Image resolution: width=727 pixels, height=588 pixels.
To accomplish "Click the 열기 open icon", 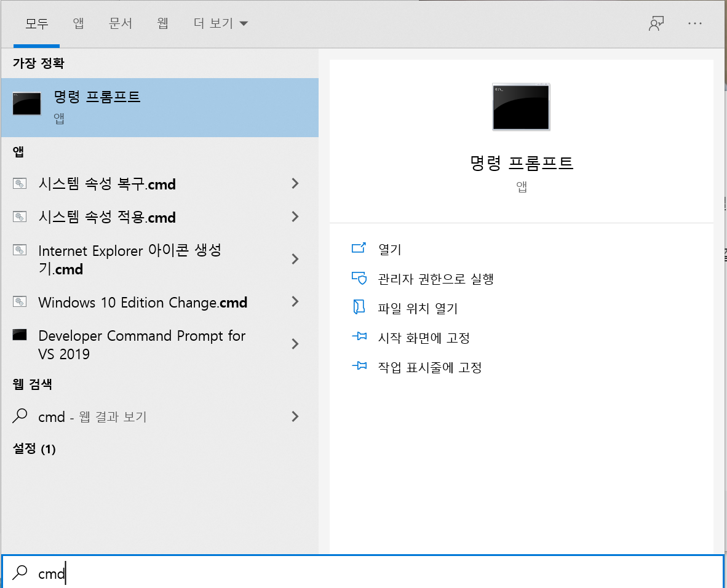I will pyautogui.click(x=359, y=248).
